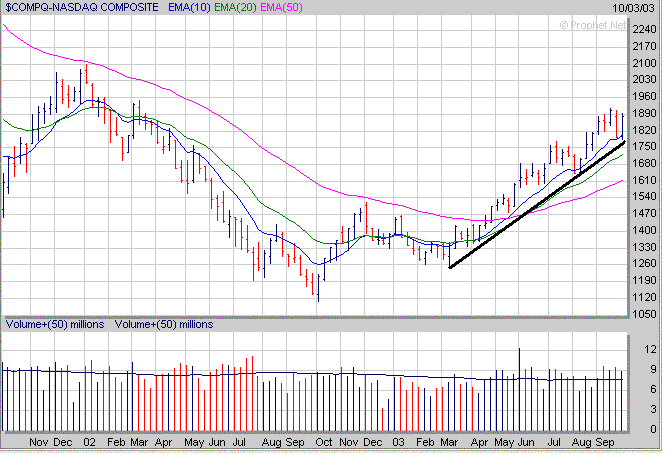Click the 2170 price axis label
Viewport: 665px width, 455px height.
coord(644,46)
